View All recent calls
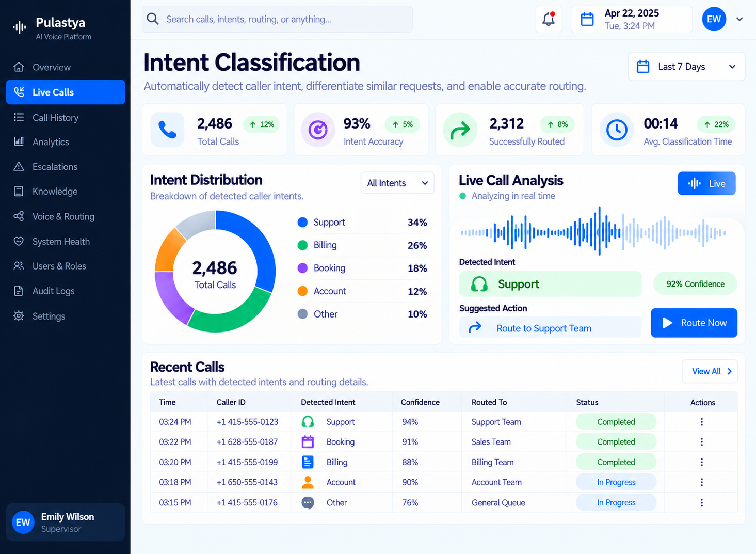756x554 pixels. pyautogui.click(x=710, y=371)
